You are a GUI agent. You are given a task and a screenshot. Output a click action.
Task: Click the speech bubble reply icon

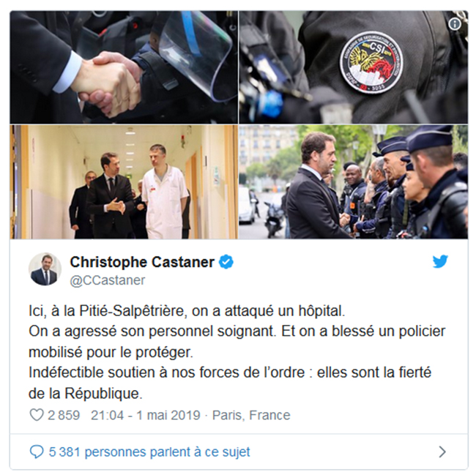point(37,452)
